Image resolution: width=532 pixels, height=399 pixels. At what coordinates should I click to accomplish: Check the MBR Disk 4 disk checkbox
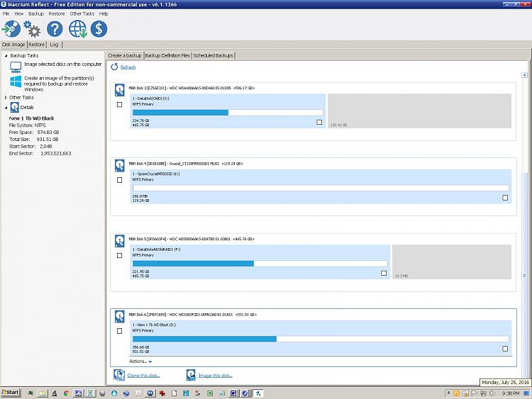(x=119, y=180)
